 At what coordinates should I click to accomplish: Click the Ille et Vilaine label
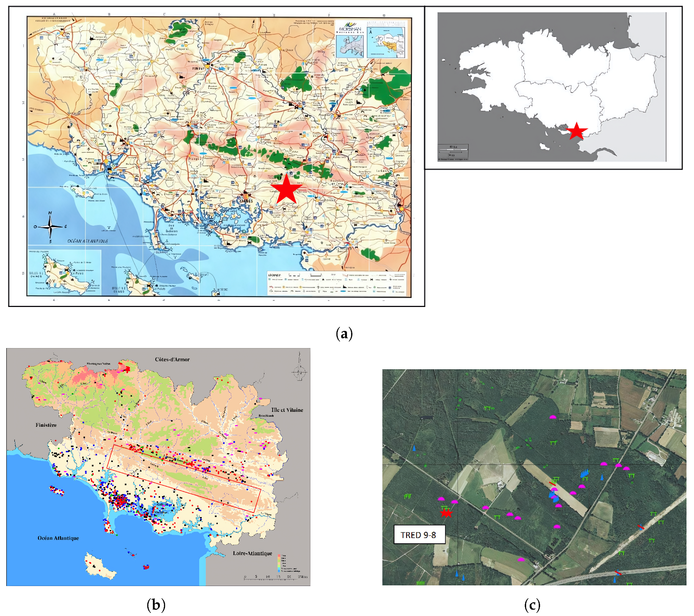tap(287, 410)
